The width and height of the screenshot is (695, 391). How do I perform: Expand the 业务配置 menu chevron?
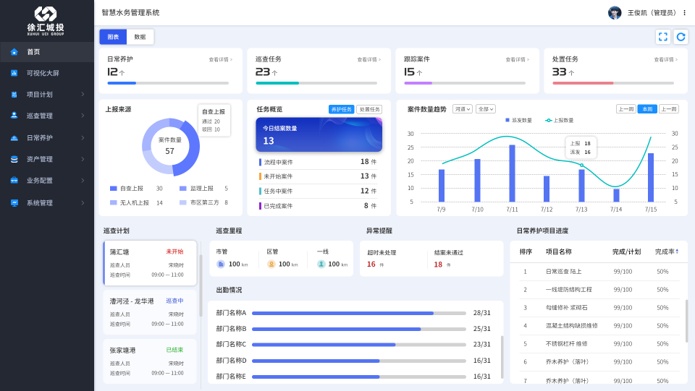coord(83,180)
